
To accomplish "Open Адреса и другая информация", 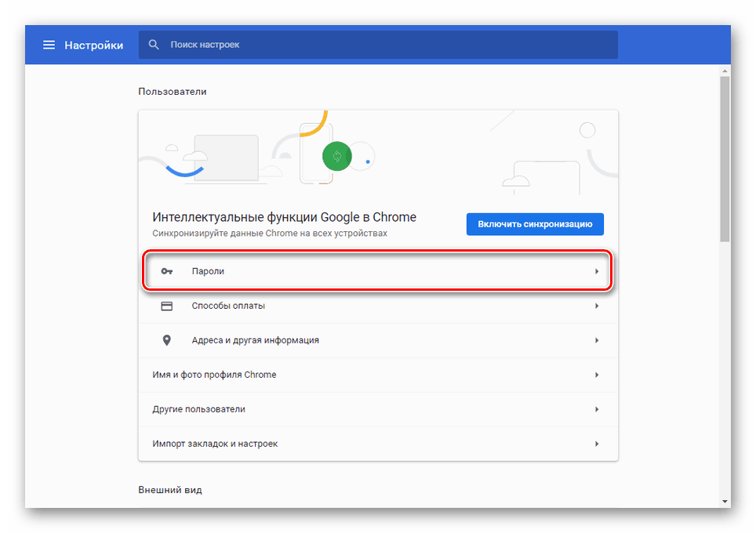I will pyautogui.click(x=378, y=340).
